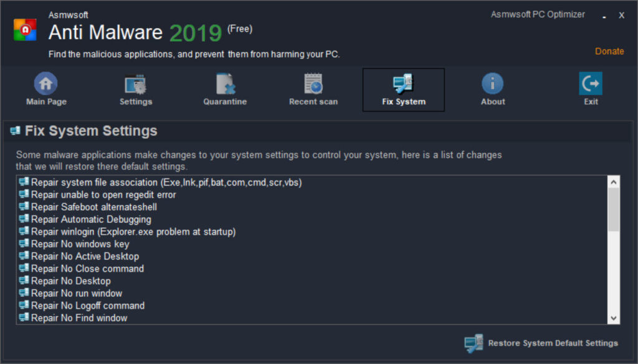This screenshot has width=638, height=364.
Task: Click the Exit arrow icon
Action: pos(591,83)
